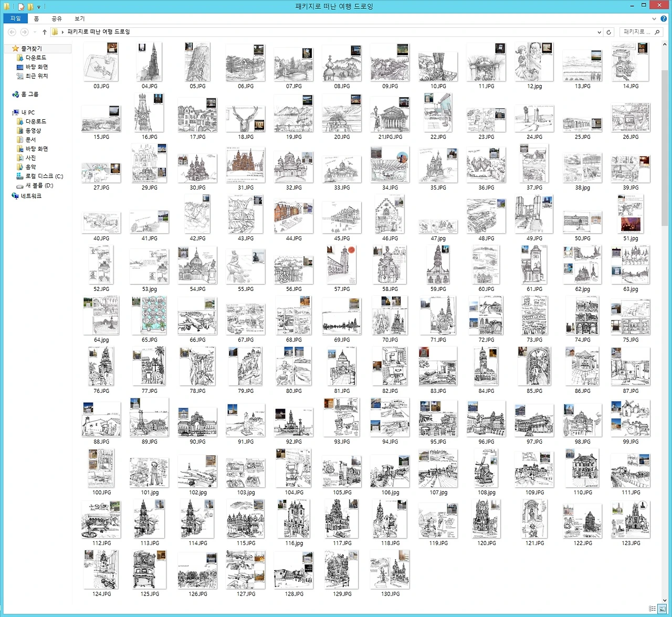Click the magnifier icon in the search box
This screenshot has height=617, width=672.
click(x=657, y=32)
